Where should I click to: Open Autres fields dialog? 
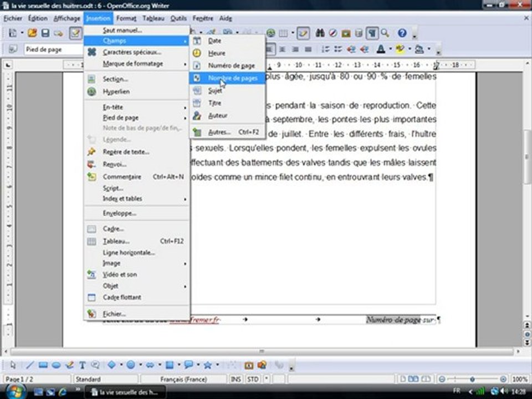coord(227,132)
